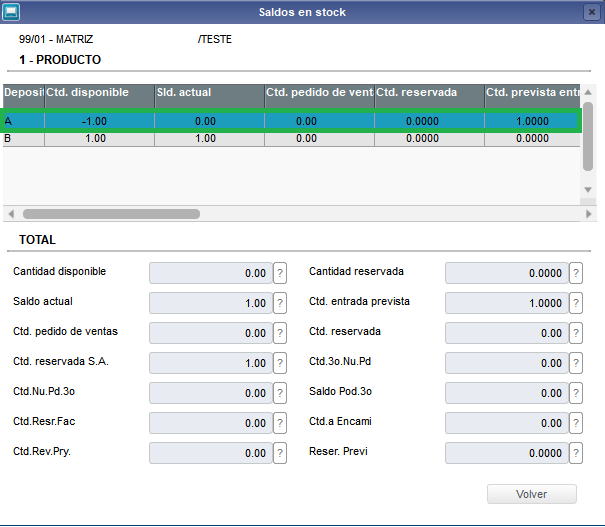Image resolution: width=605 pixels, height=527 pixels.
Task: Open help for Reser. Previ field
Action: [x=576, y=453]
